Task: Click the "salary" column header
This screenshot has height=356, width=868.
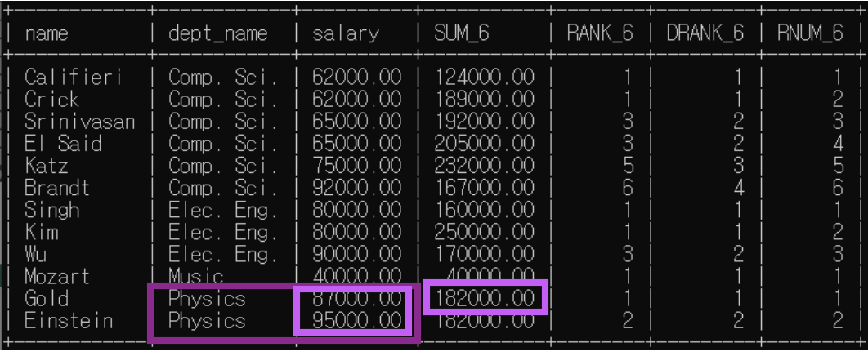Action: click(346, 34)
